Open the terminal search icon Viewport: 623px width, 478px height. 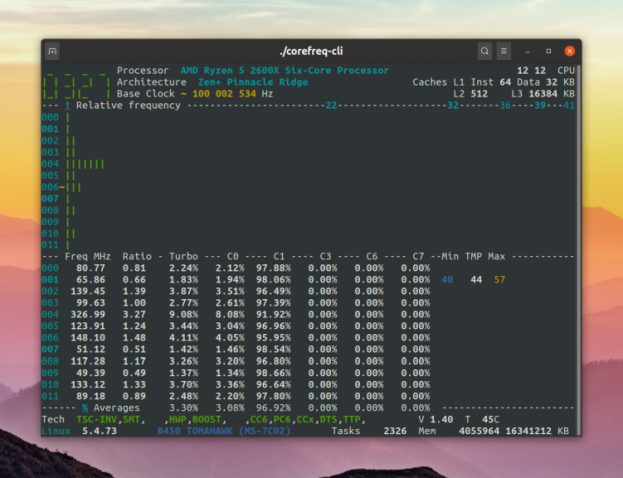coord(485,50)
